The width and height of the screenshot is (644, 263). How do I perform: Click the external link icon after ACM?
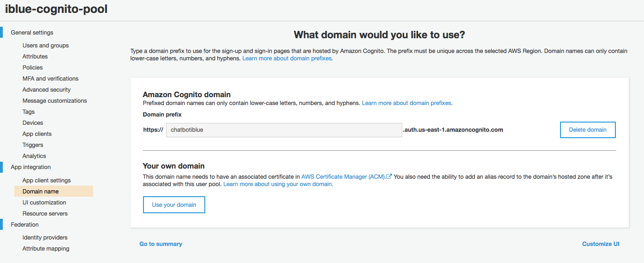coord(389,176)
